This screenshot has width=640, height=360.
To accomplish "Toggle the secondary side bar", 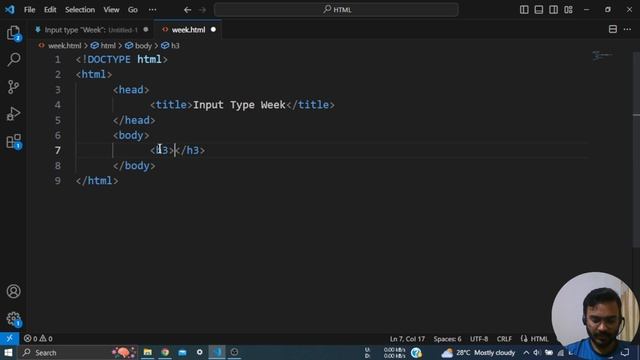I will [x=553, y=10].
